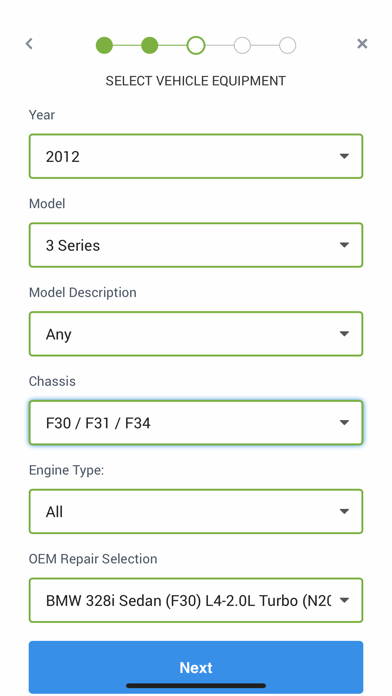Click the F30 / F31 / F34 chassis text
This screenshot has width=392, height=696.
(x=98, y=423)
